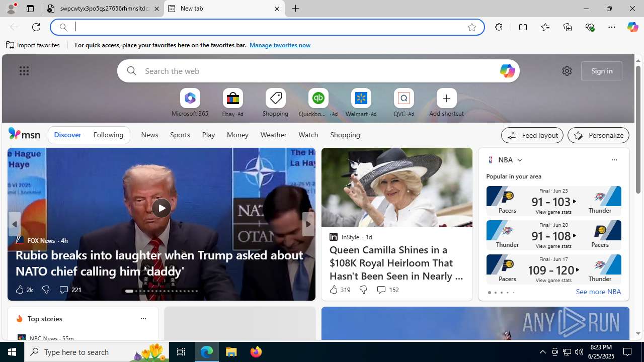The width and height of the screenshot is (644, 362).
Task: Open the Play section
Action: coord(208,135)
